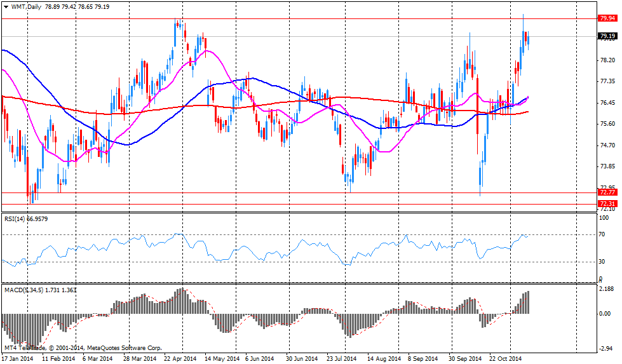The image size is (622, 364).
Task: Click the 22 Oct 2014 date label
Action: coord(505,359)
